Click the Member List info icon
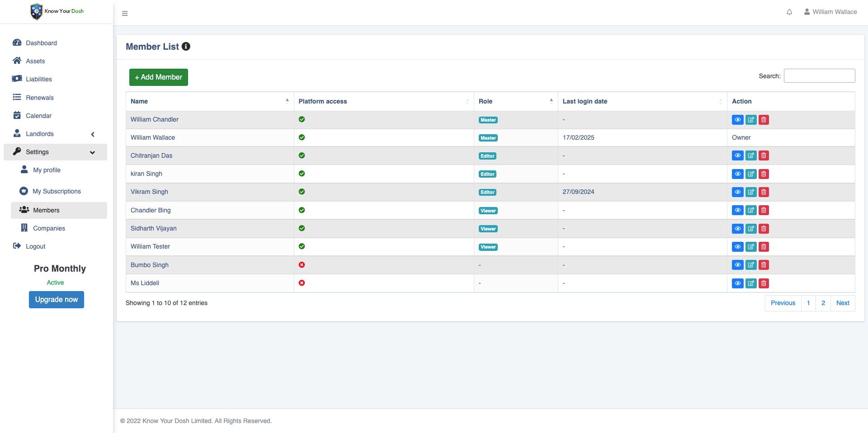This screenshot has height=433, width=868. click(x=186, y=47)
